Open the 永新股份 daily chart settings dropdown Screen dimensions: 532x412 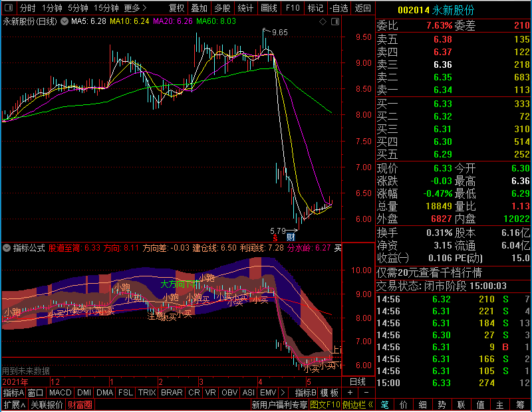point(65,21)
